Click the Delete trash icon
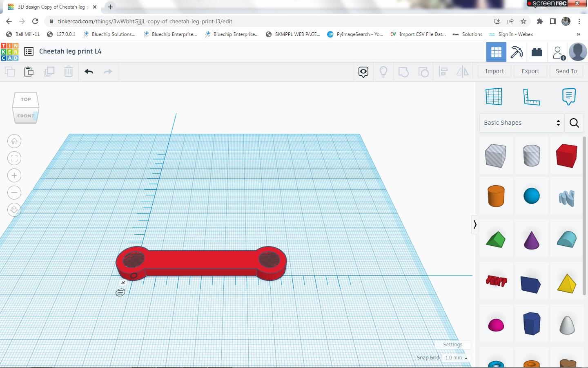Screen dimensions: 588x368 point(69,72)
